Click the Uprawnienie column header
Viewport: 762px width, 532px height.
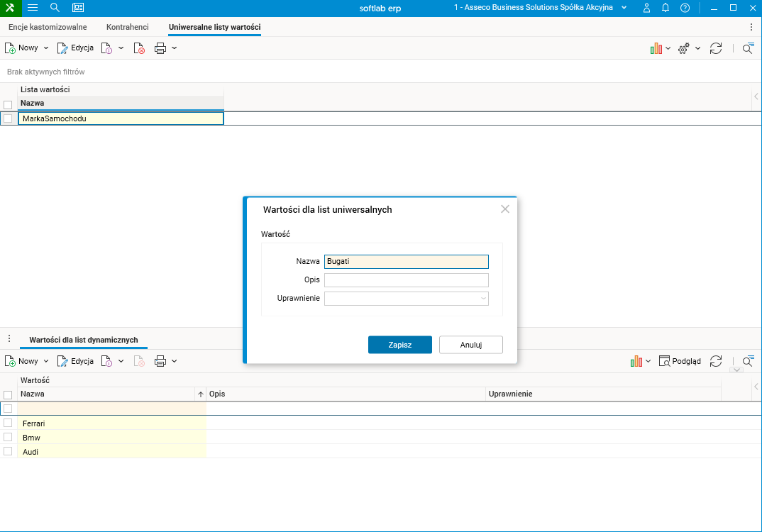tap(604, 394)
